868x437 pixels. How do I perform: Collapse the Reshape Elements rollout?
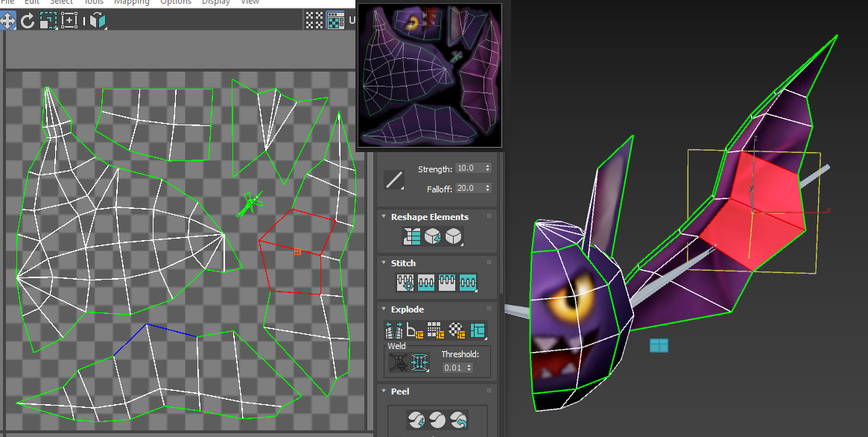(x=384, y=216)
